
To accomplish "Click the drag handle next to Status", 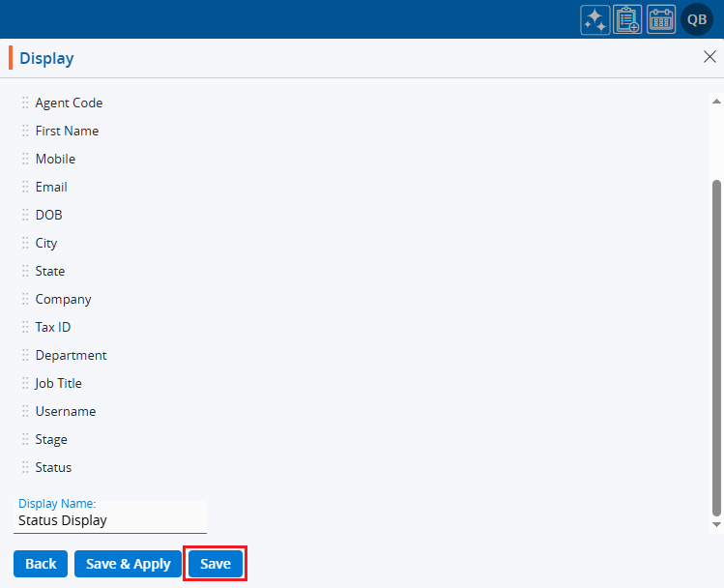I will click(26, 467).
